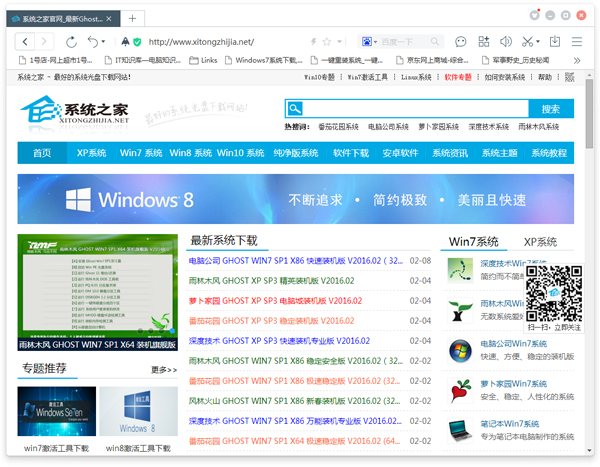The height and width of the screenshot is (467, 600).
Task: Click the scissors screenshot tool
Action: [527, 41]
